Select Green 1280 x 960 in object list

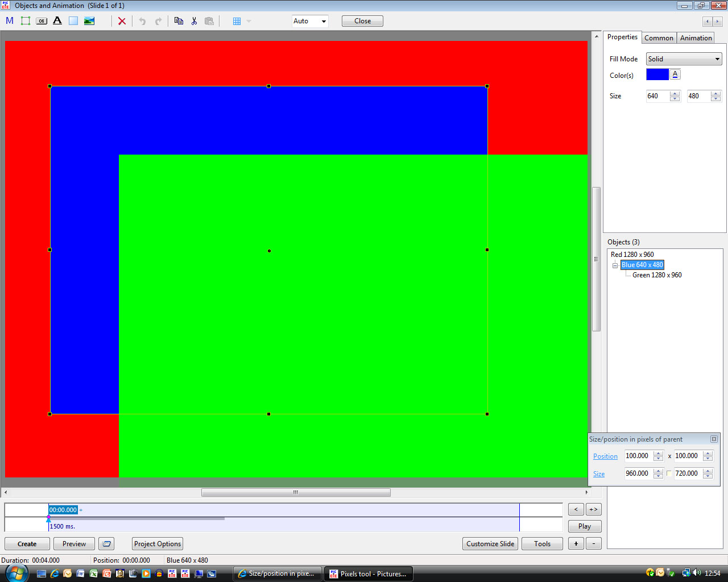(x=657, y=275)
